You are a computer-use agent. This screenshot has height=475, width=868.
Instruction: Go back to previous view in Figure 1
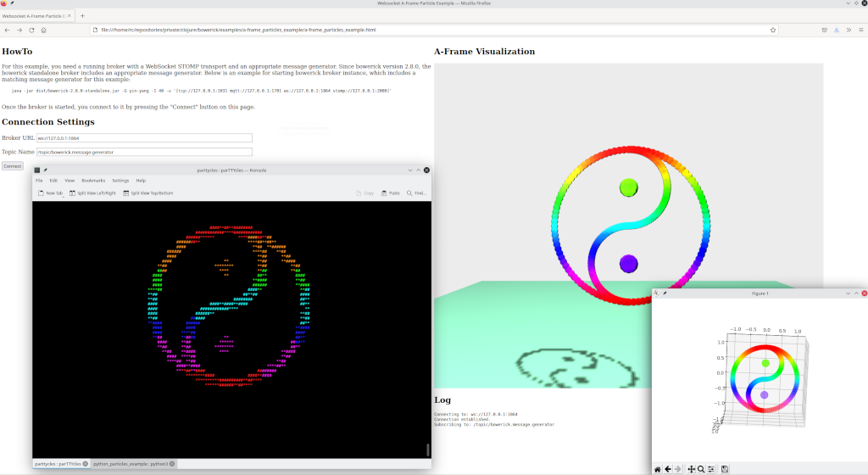668,469
